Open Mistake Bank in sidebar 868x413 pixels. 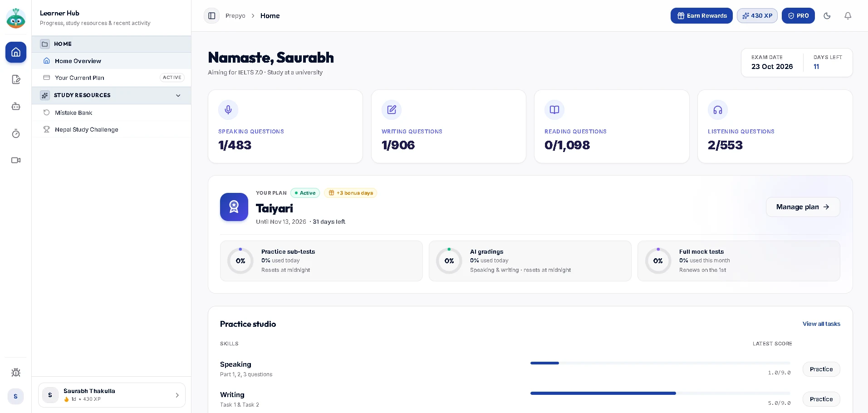(112, 113)
